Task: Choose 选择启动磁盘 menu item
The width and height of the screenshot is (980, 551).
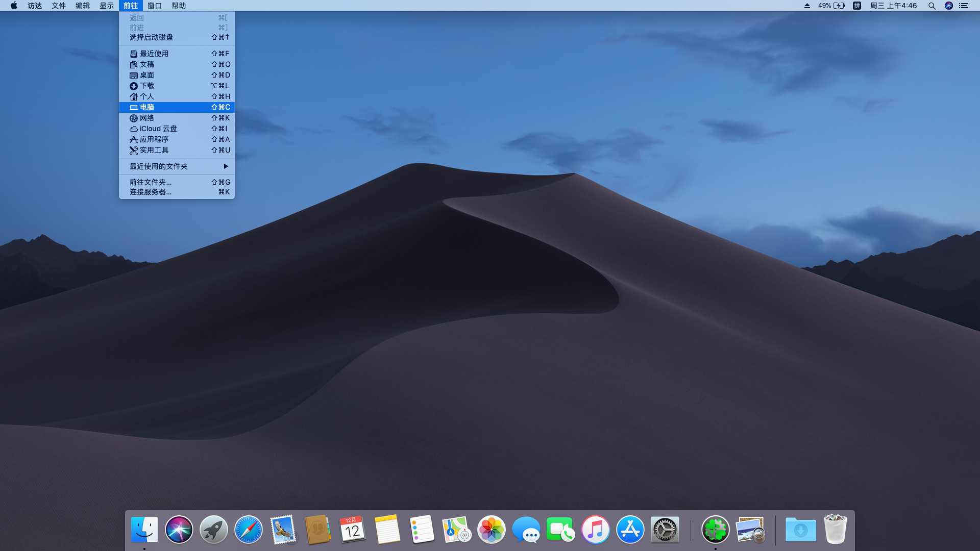Action: (x=177, y=37)
